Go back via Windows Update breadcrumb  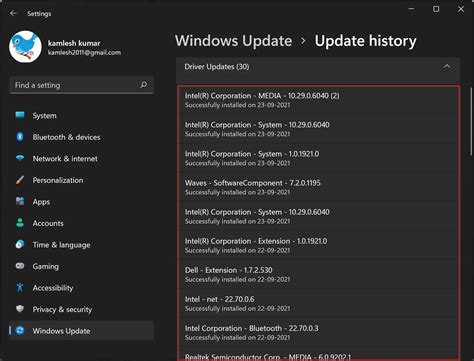pos(233,41)
